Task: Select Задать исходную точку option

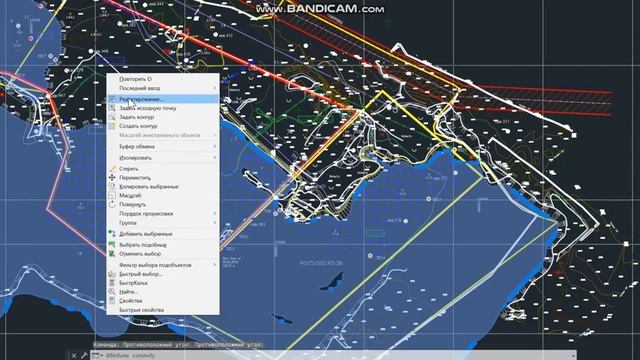Action: (x=163, y=108)
